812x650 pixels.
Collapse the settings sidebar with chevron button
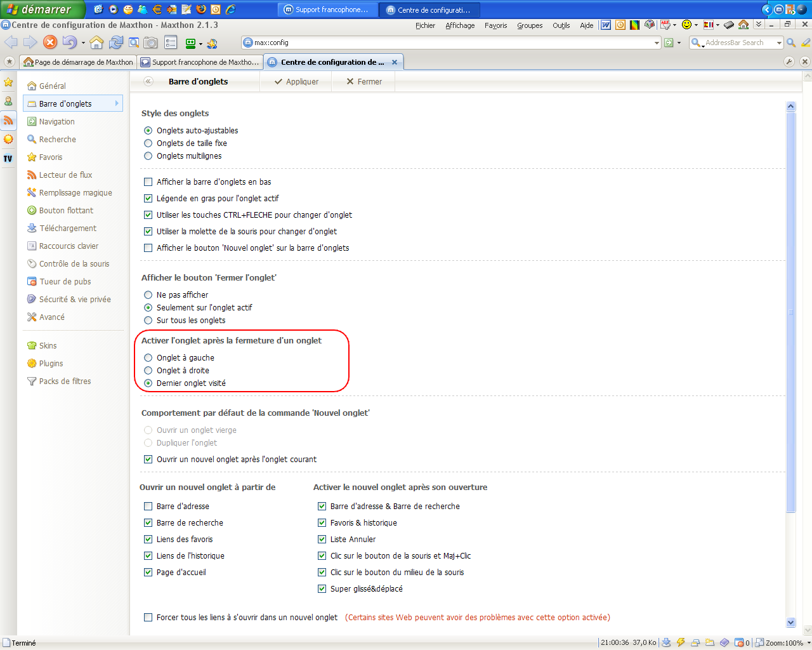[x=148, y=81]
